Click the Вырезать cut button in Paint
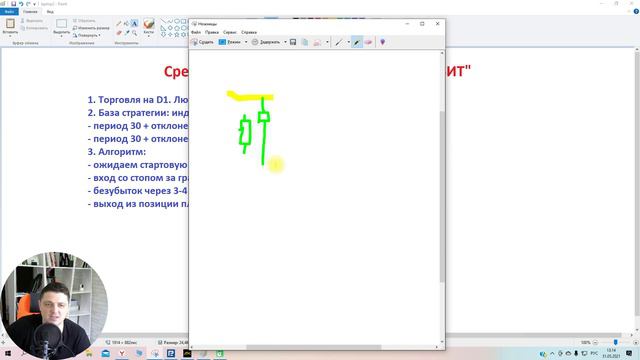This screenshot has height=360, width=640. (32, 20)
